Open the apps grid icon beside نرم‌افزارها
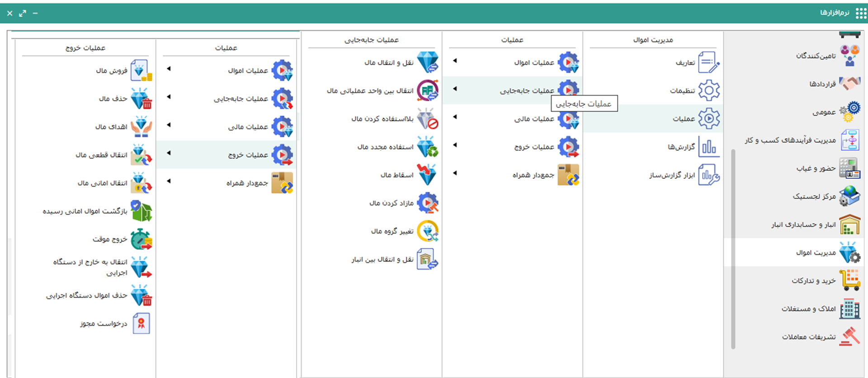Image resolution: width=868 pixels, height=378 pixels. [x=861, y=13]
